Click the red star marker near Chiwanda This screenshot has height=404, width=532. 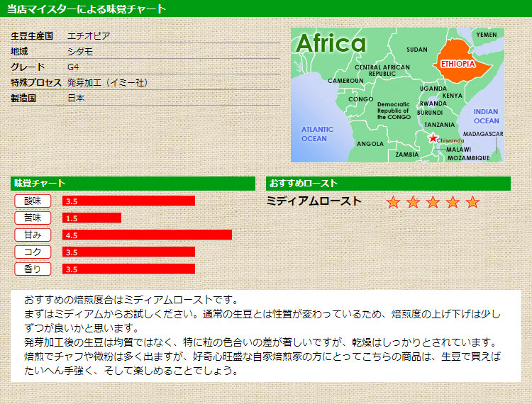click(x=433, y=138)
